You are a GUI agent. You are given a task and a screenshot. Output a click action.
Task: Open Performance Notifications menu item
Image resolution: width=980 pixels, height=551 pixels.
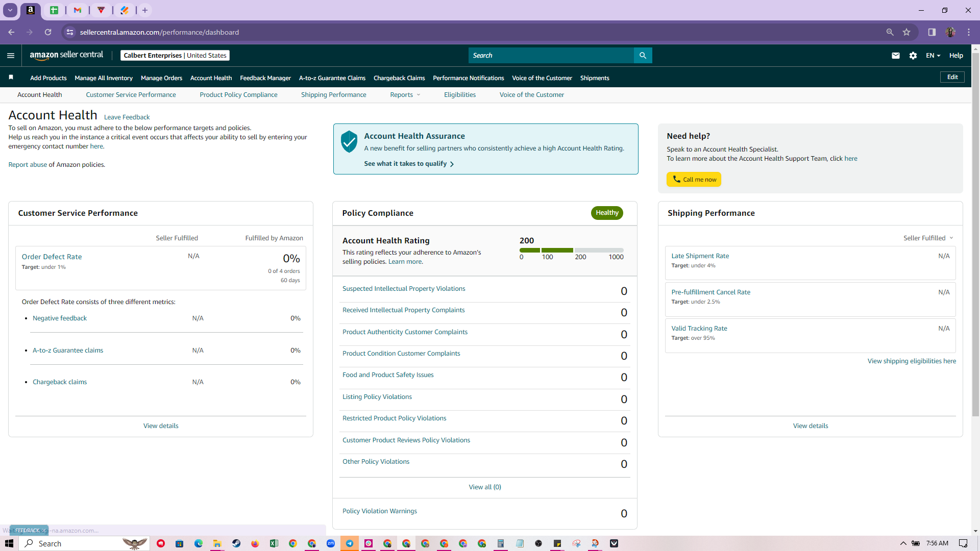pos(469,78)
